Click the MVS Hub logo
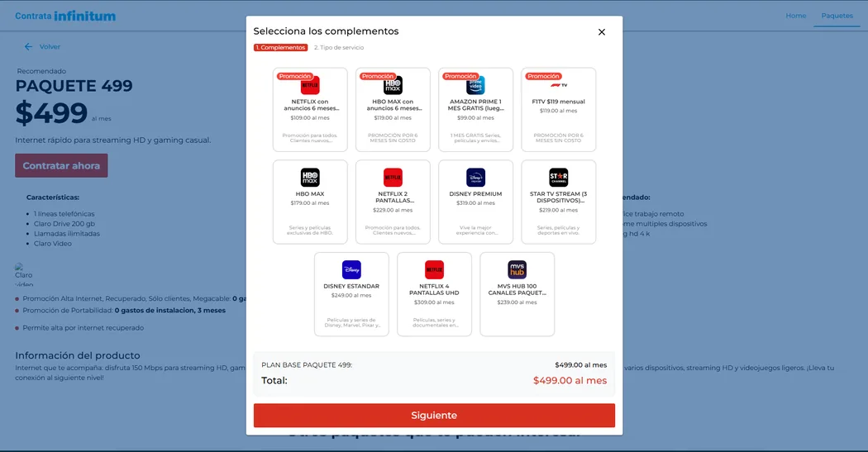This screenshot has height=452, width=868. coord(517,270)
